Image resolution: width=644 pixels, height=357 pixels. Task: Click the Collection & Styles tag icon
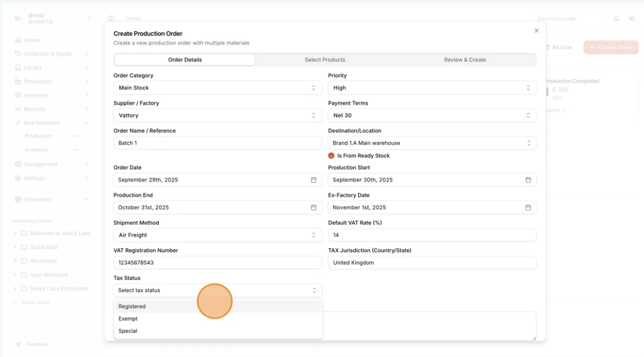coord(18,54)
